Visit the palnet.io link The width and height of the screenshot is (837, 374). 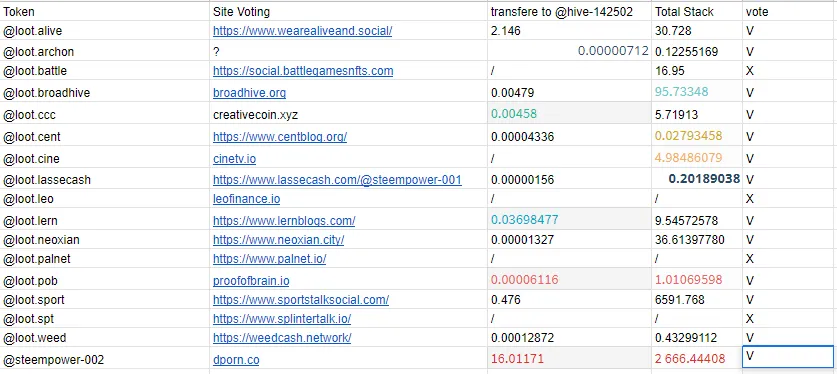(270, 259)
